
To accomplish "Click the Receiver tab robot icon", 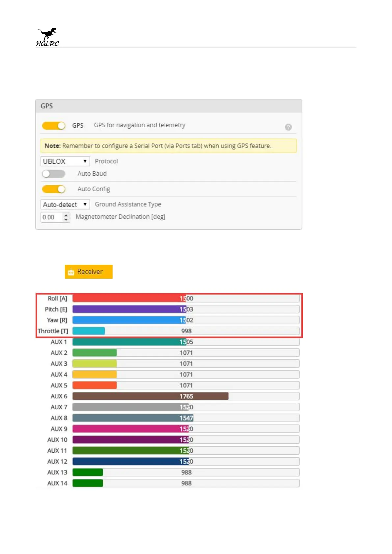I will coord(71,272).
